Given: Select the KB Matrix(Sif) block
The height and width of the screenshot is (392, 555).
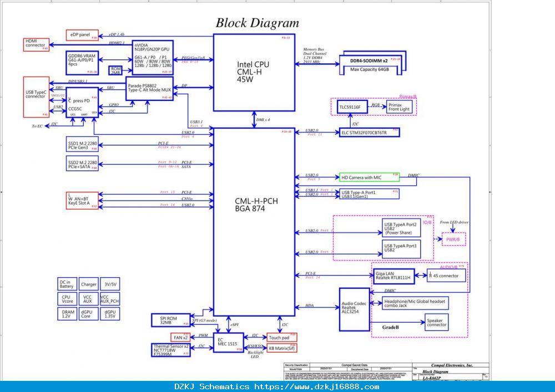Looking at the screenshot, I should coord(282,348).
